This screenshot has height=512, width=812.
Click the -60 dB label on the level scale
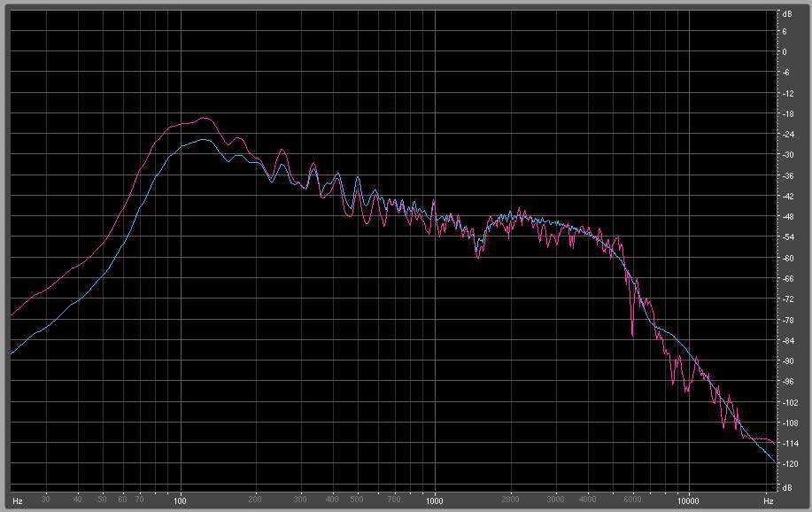(786, 258)
